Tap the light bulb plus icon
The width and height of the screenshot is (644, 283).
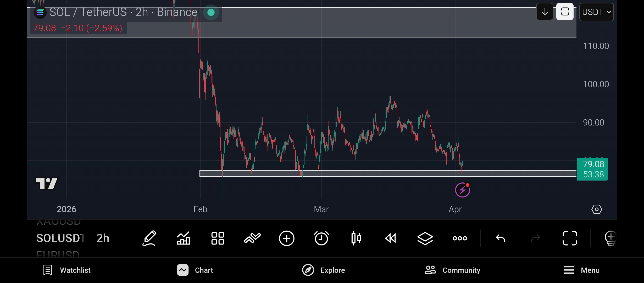pyautogui.click(x=610, y=238)
